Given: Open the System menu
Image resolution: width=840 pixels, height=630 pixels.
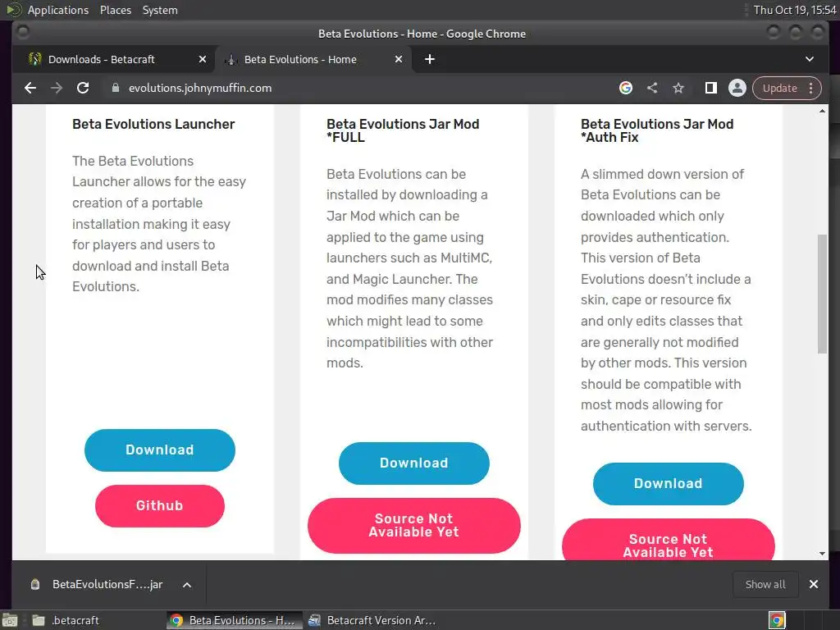Looking at the screenshot, I should coord(160,10).
